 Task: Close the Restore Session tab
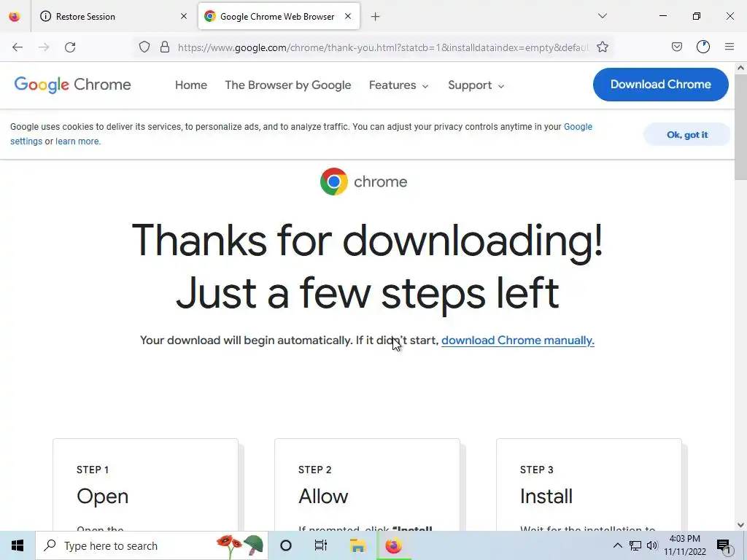[x=184, y=17]
